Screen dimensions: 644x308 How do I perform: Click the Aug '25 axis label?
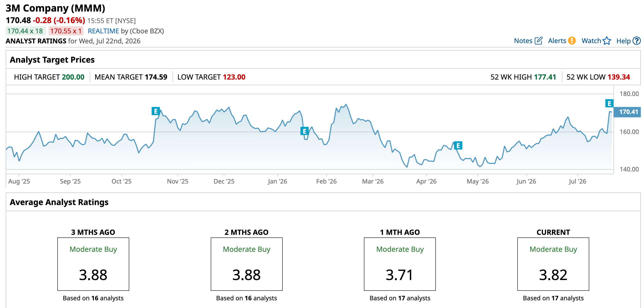click(19, 181)
